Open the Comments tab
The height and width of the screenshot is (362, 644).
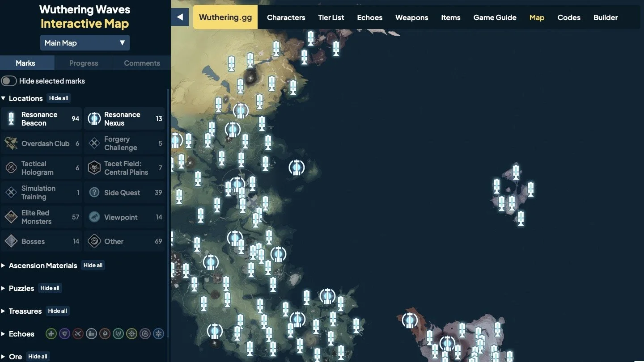point(142,63)
